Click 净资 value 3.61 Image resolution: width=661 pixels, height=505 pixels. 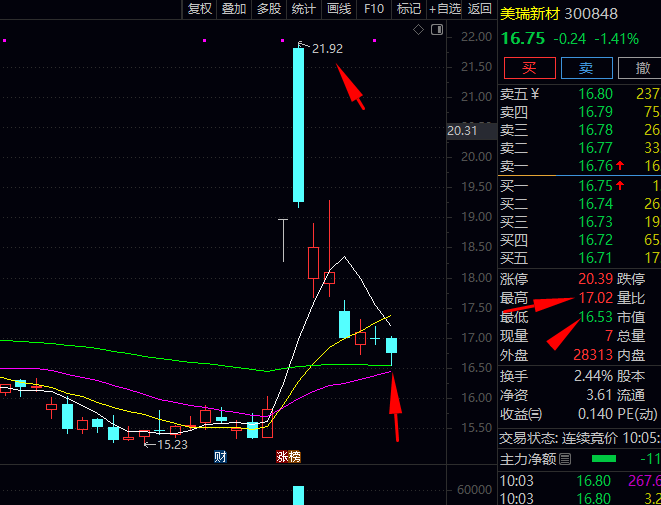599,395
